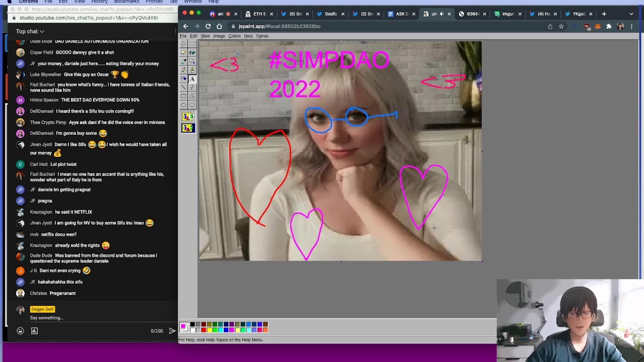
Task: Expand the Top chat dropdown
Action: (x=30, y=31)
